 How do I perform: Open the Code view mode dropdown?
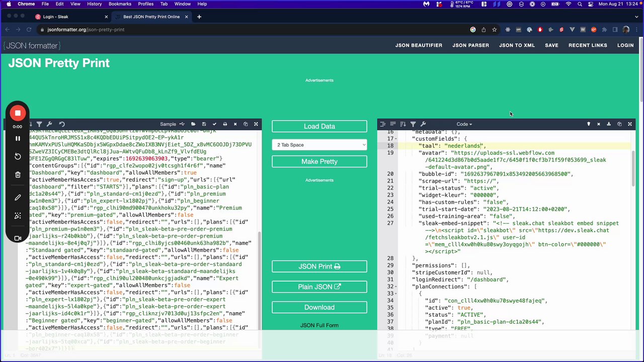[x=464, y=124]
